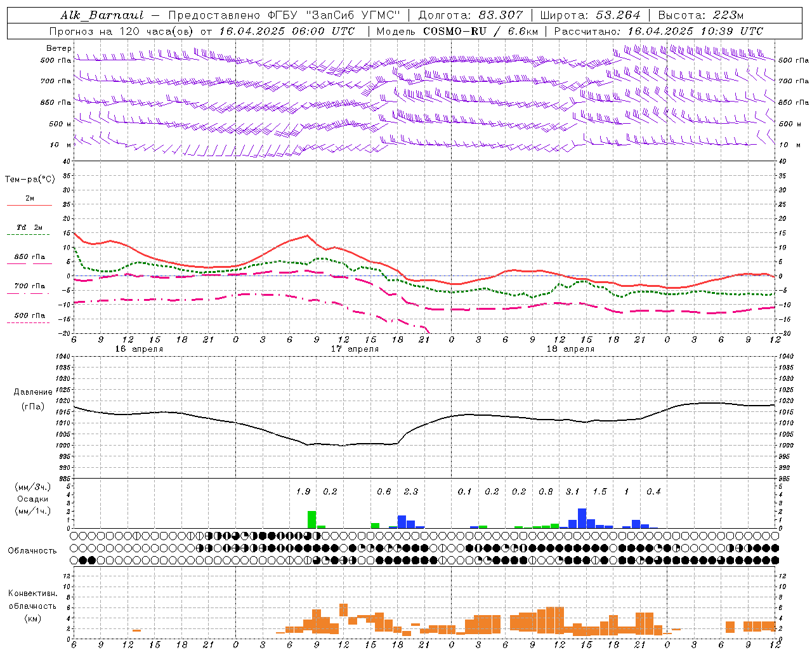This screenshot has width=812, height=650.
Task: Click the tallest blue precipitation bar under '3.1'
Action: point(582,519)
